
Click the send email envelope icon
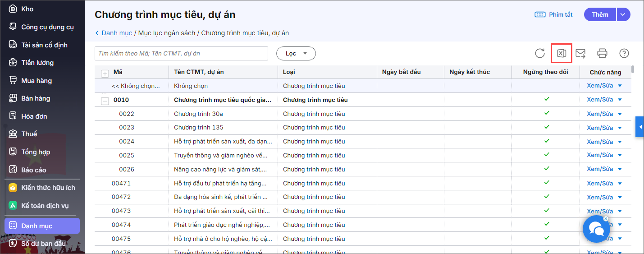coord(580,53)
